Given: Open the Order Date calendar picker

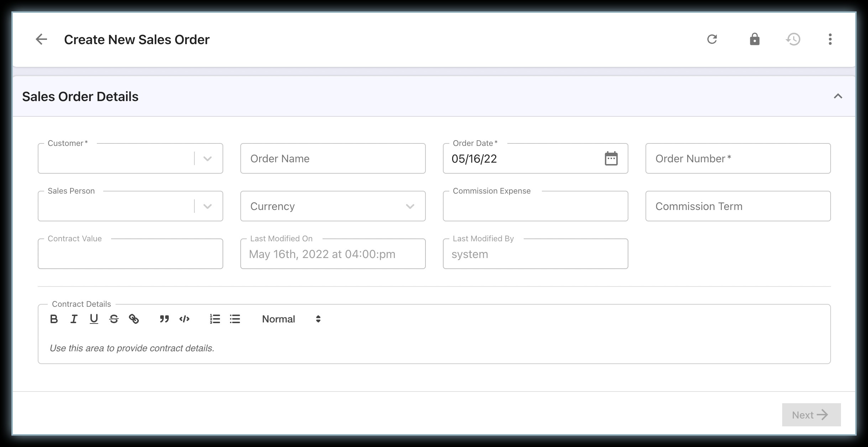Looking at the screenshot, I should point(611,158).
